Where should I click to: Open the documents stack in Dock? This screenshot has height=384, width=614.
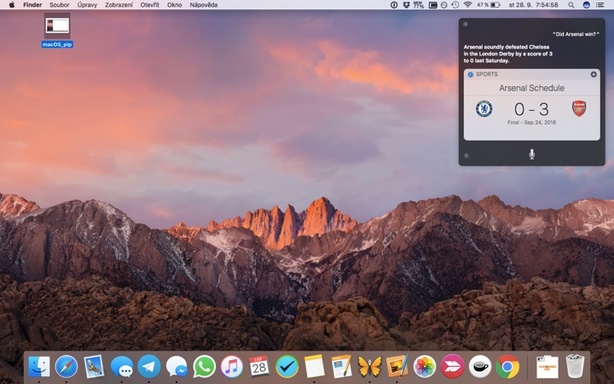coord(547,367)
